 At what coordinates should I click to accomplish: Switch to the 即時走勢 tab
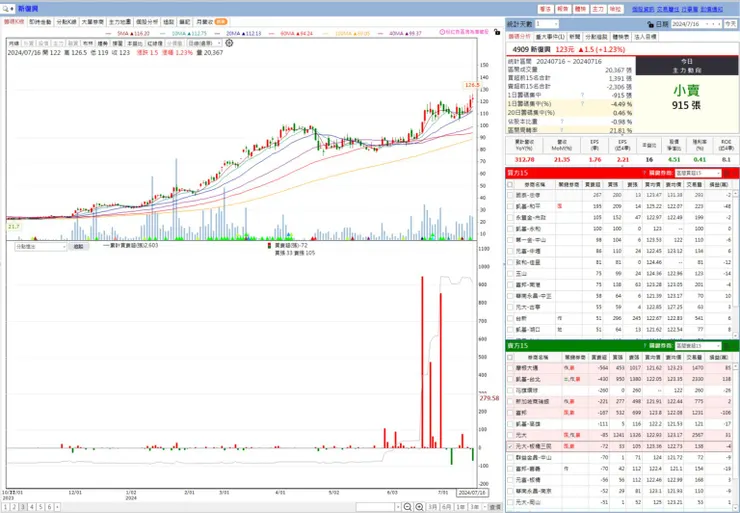coord(40,22)
